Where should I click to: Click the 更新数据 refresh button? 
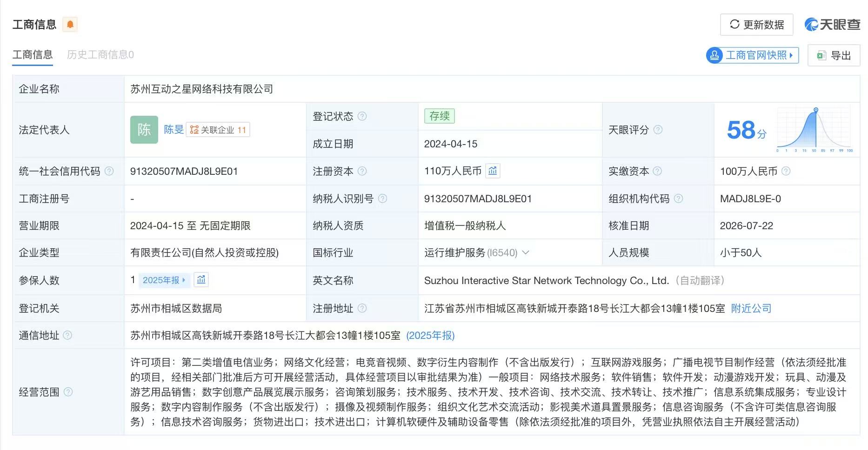pos(756,25)
